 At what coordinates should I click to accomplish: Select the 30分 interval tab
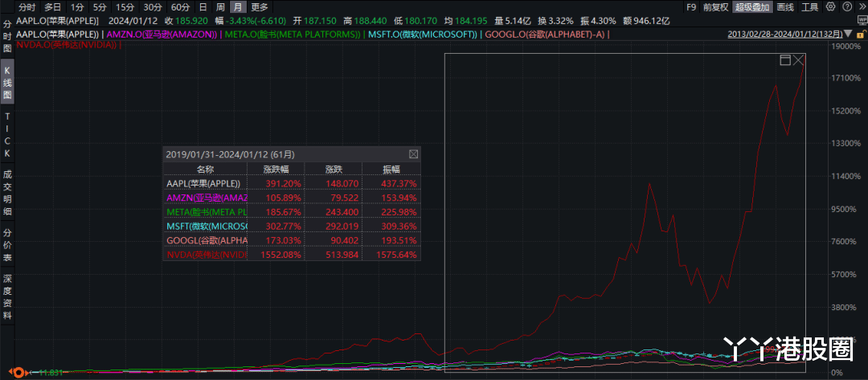[152, 7]
